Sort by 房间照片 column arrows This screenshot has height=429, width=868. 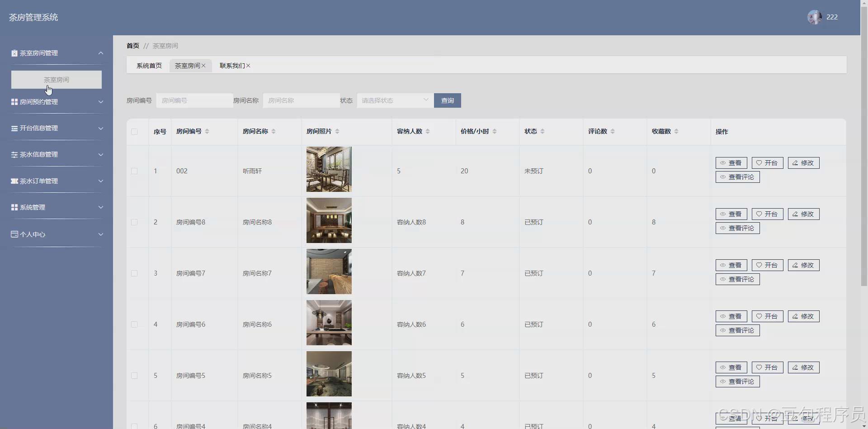click(337, 131)
